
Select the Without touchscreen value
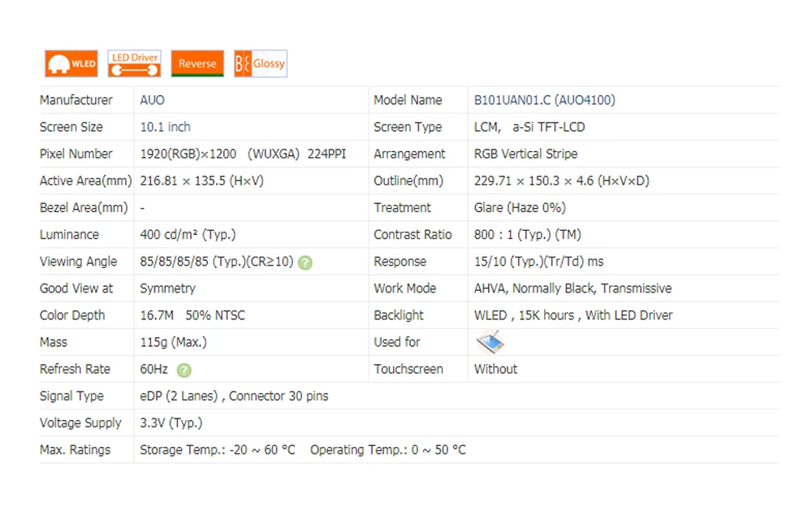click(x=495, y=370)
